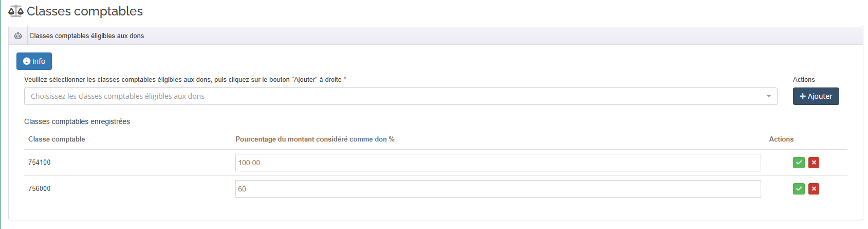
Task: Confirm row 756000 with green checkmark
Action: pos(799,189)
